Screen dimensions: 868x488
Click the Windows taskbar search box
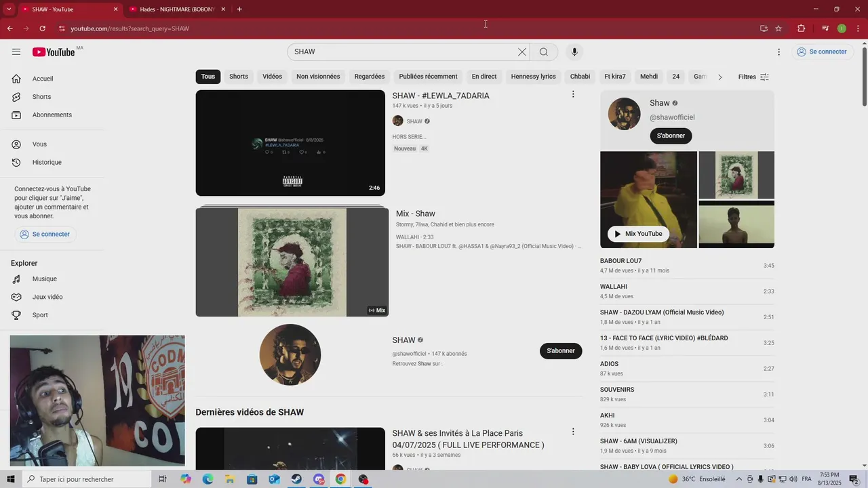pos(87,479)
